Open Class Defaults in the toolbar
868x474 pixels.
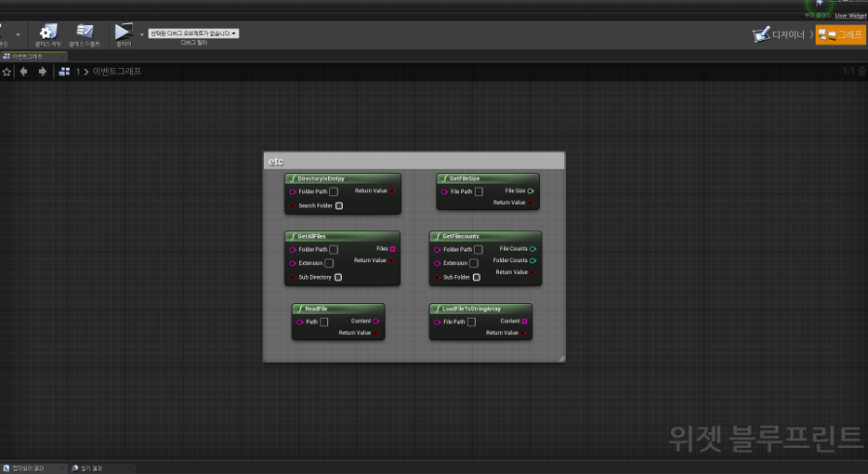click(x=83, y=36)
